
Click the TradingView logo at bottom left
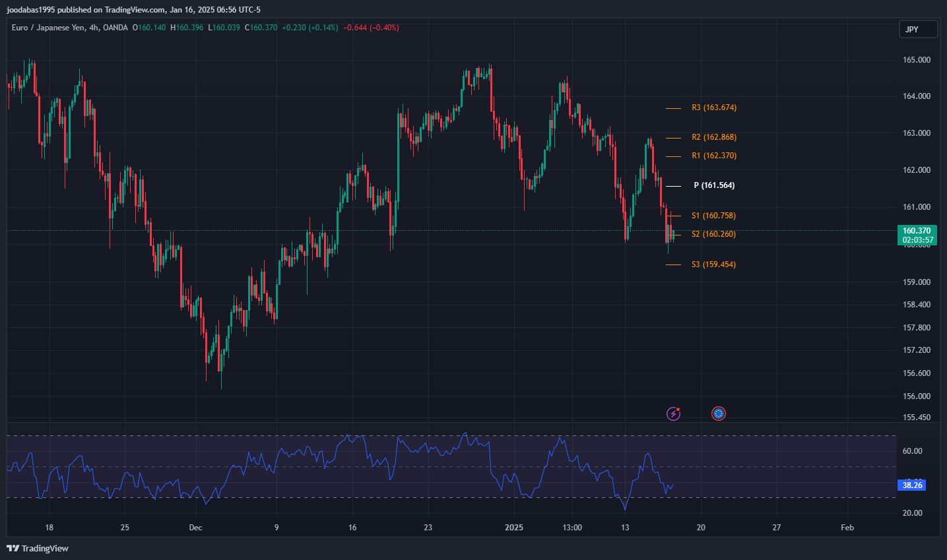click(x=38, y=548)
